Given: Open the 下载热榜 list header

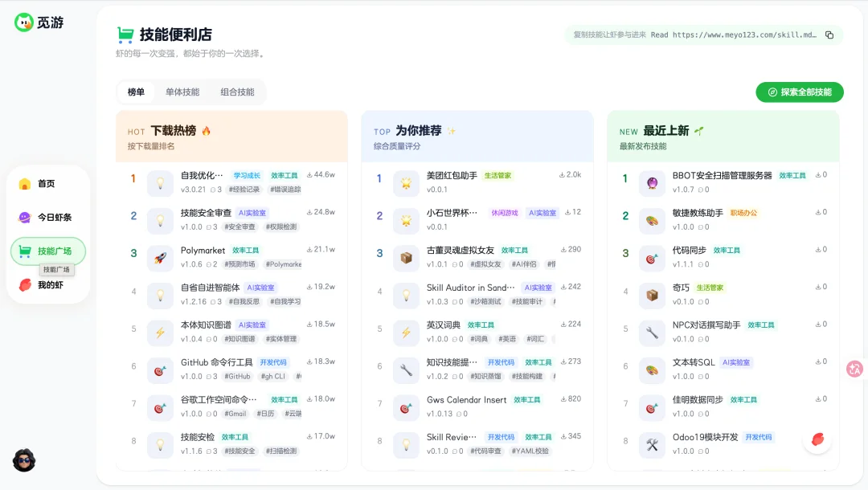Looking at the screenshot, I should [231, 137].
